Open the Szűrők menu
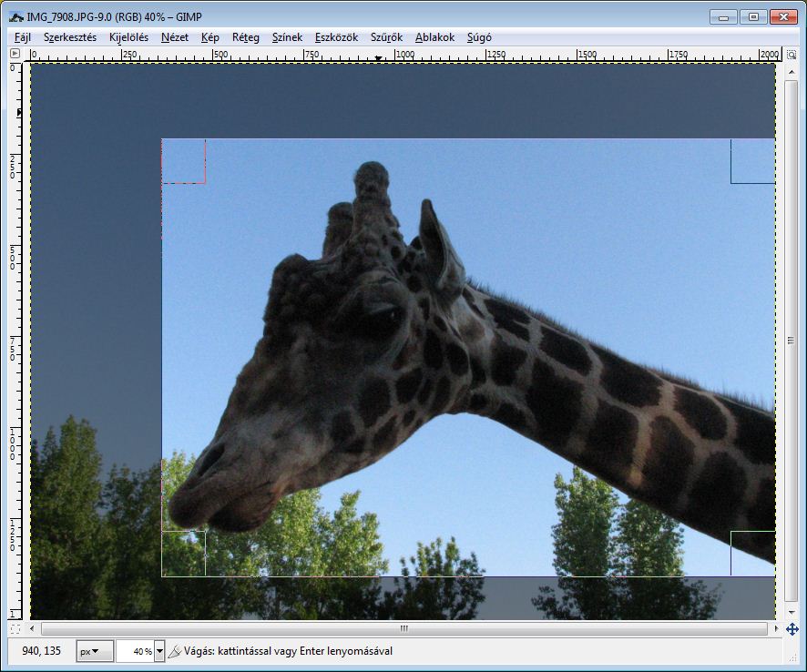This screenshot has height=672, width=807. (386, 37)
